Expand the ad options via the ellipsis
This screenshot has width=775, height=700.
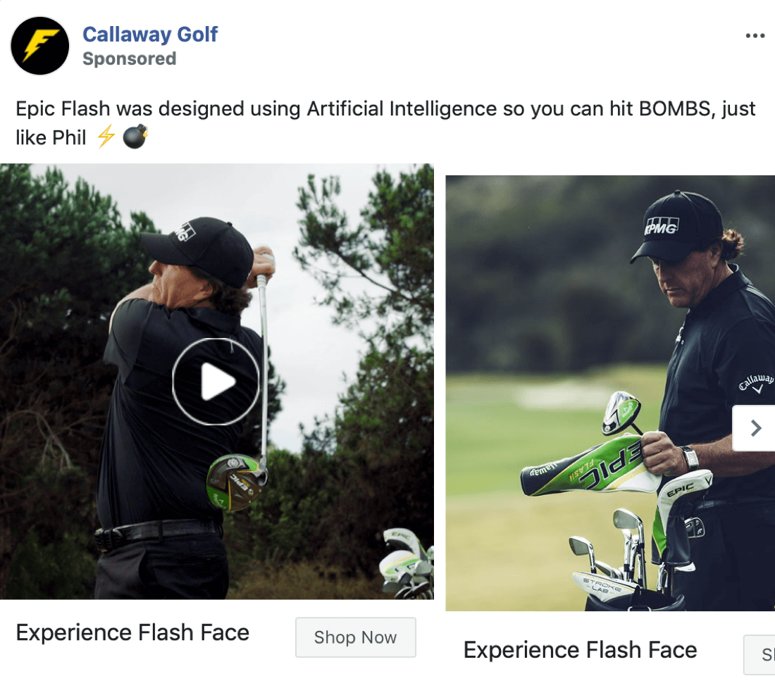755,35
